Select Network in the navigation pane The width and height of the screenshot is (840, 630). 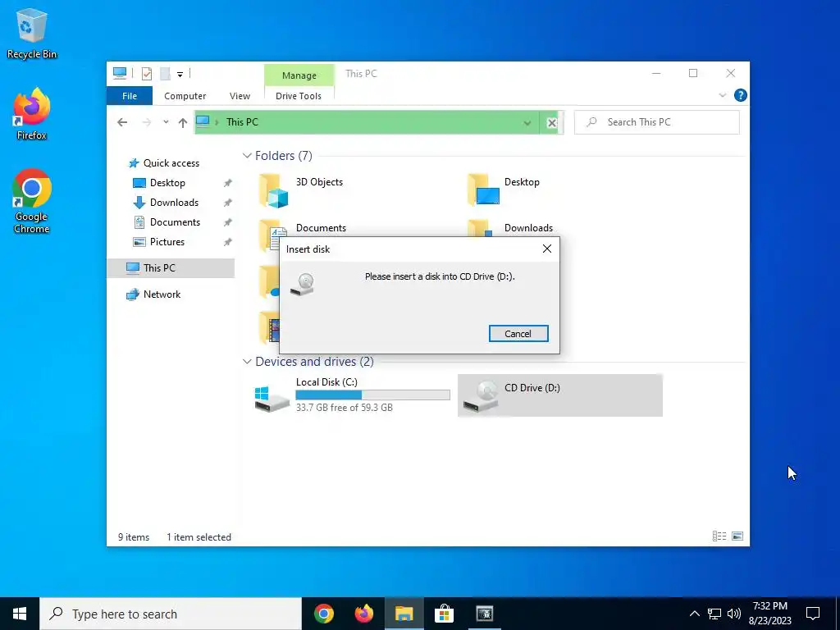click(x=162, y=294)
